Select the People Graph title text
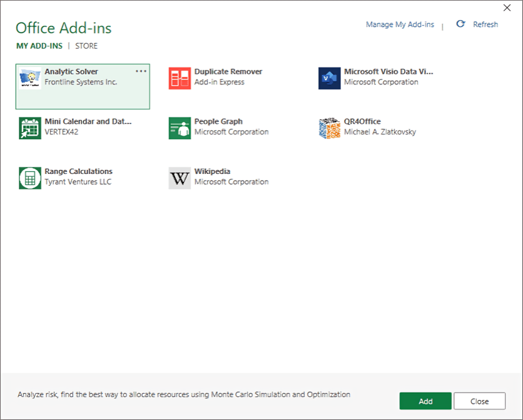523x420 pixels. (x=218, y=121)
